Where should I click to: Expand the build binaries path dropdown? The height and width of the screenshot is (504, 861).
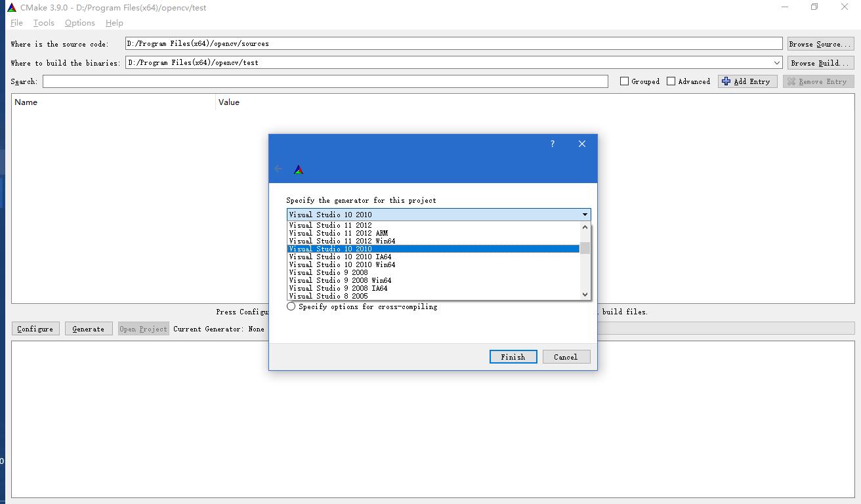pyautogui.click(x=777, y=63)
